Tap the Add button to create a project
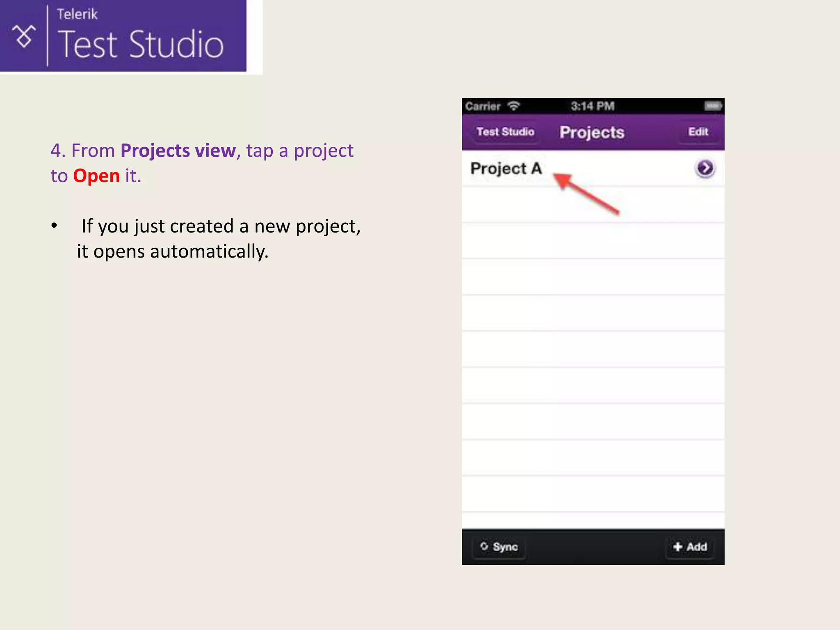Screen dimensions: 840x630 click(x=690, y=547)
